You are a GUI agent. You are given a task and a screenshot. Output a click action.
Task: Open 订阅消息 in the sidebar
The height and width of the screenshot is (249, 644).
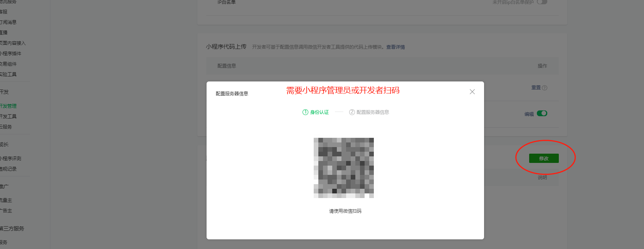pyautogui.click(x=8, y=22)
